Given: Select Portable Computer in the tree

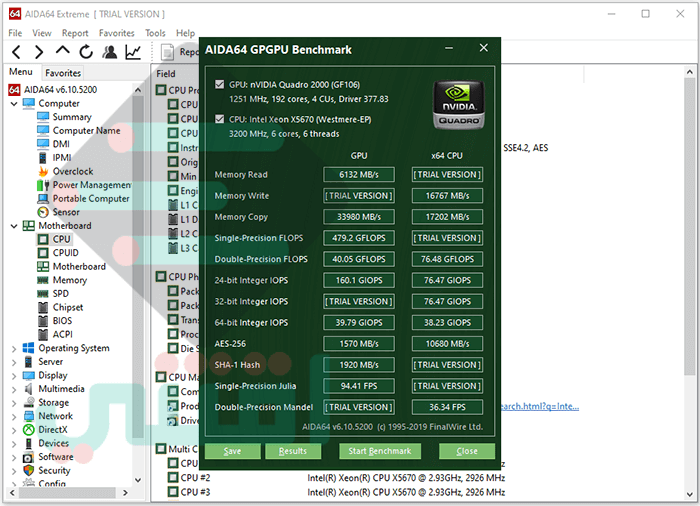Looking at the screenshot, I should pyautogui.click(x=91, y=198).
